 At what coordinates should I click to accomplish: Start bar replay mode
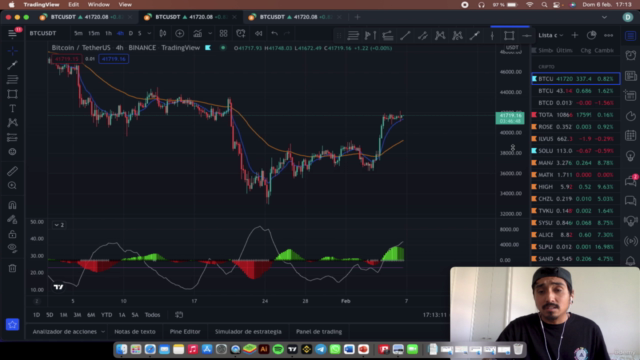pyautogui.click(x=258, y=33)
